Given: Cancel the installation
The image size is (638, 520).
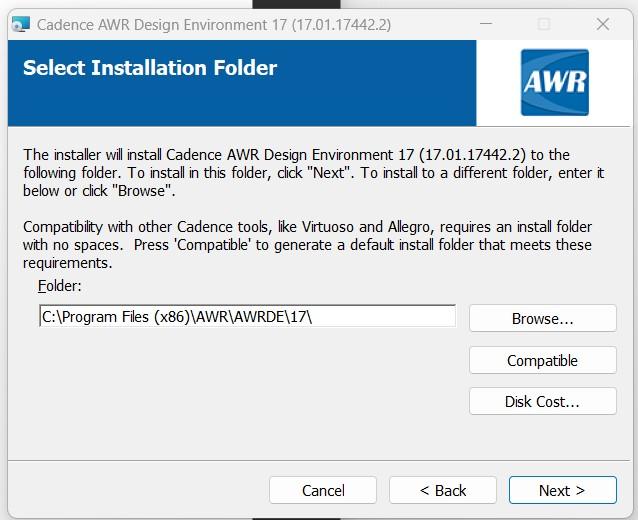Looking at the screenshot, I should [323, 490].
